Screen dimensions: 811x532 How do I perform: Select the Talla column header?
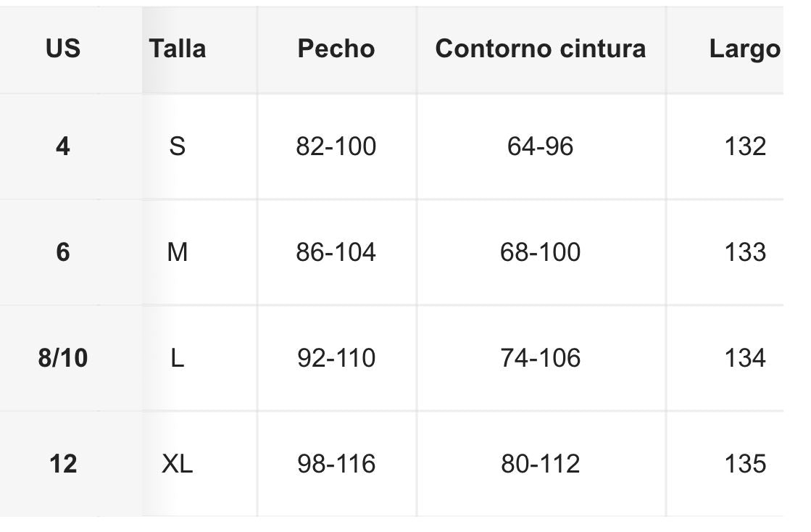(178, 49)
